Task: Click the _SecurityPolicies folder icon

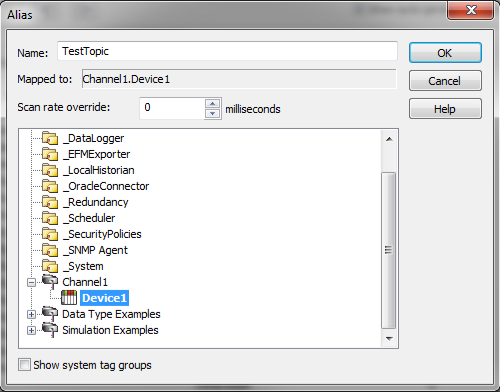Action: click(x=50, y=234)
